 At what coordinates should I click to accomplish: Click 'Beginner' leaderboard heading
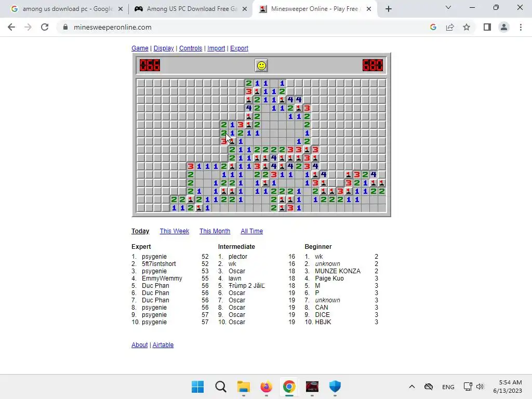(x=318, y=247)
